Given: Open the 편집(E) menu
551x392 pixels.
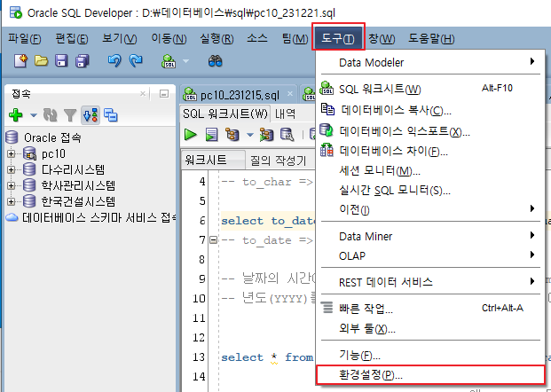Looking at the screenshot, I should [72, 38].
